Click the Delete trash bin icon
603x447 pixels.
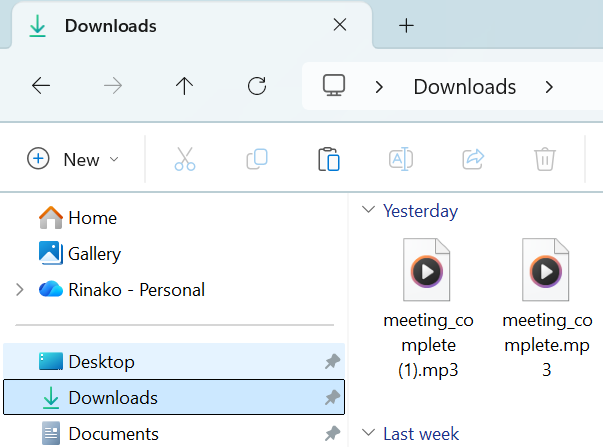tap(544, 159)
